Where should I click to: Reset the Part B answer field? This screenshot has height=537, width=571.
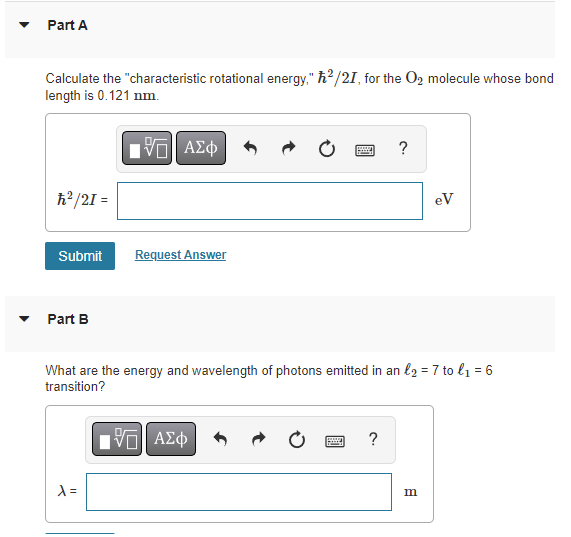(297, 439)
